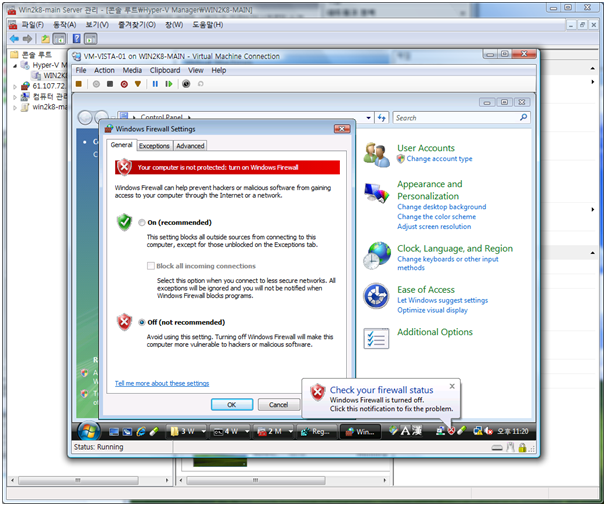Open the blue question mark help icon

(77, 39)
